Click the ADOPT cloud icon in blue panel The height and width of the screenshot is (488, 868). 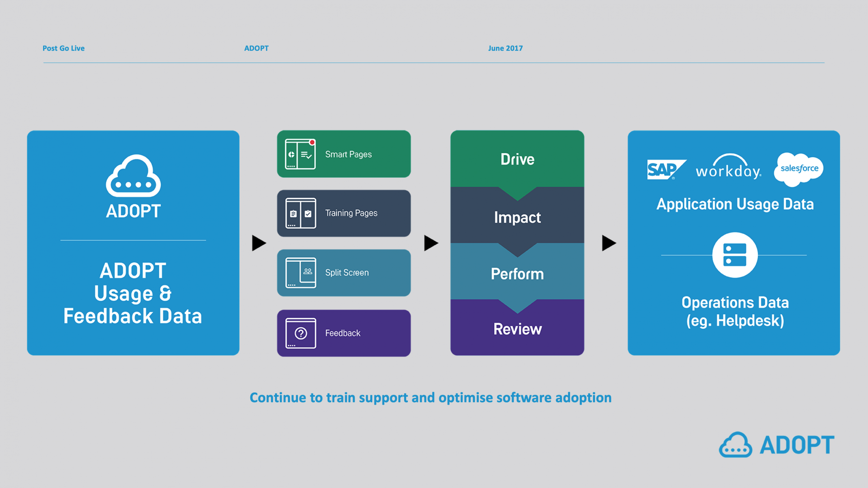click(x=133, y=176)
